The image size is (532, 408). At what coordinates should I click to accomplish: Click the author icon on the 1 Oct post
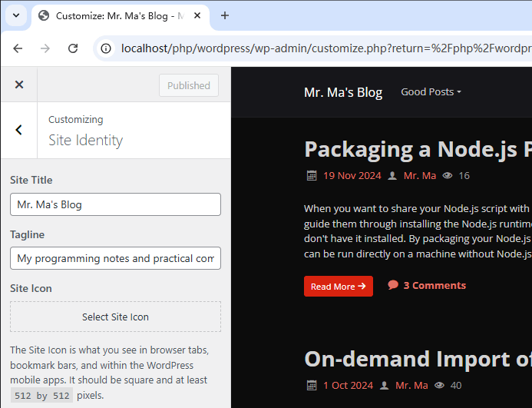point(385,386)
